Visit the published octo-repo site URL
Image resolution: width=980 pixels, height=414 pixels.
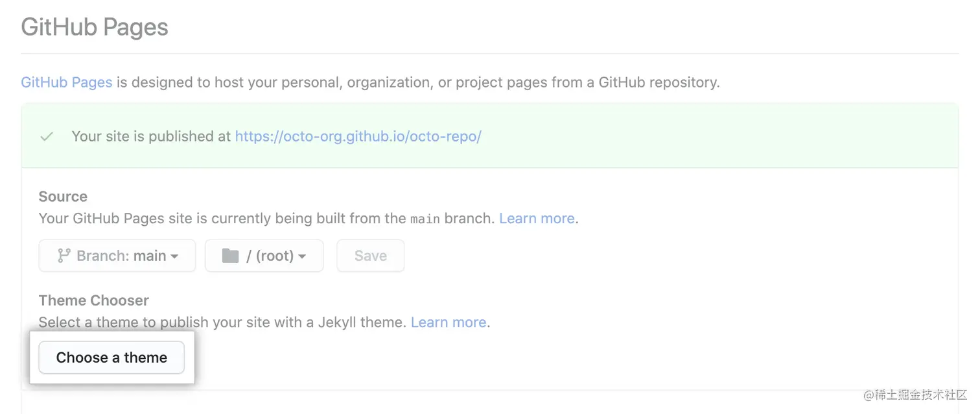tap(358, 136)
